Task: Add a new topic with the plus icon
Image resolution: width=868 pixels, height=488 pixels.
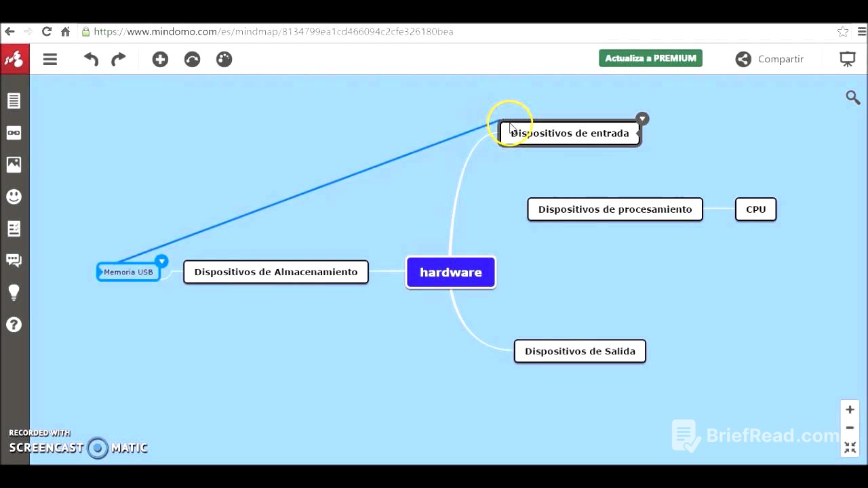Action: click(160, 59)
